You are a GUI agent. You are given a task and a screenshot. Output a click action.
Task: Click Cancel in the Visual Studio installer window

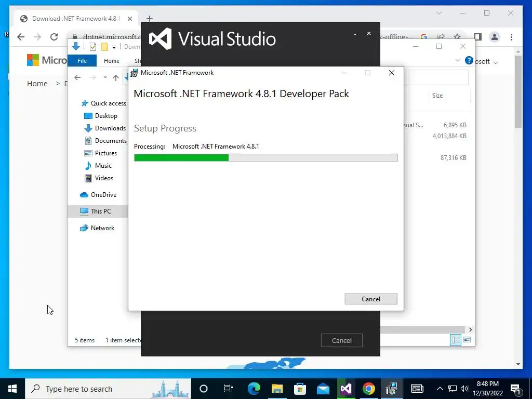click(x=342, y=340)
